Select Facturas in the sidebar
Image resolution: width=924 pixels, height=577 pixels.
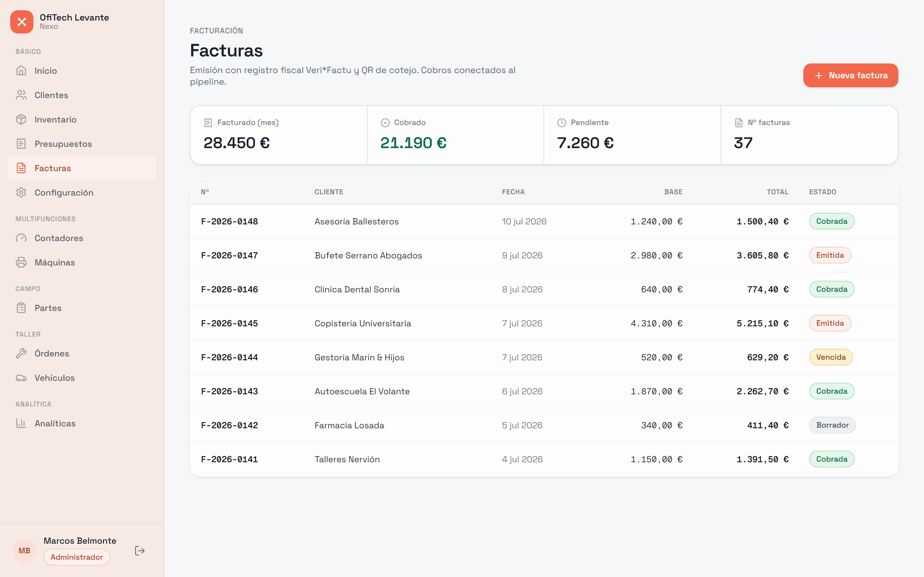[82, 168]
